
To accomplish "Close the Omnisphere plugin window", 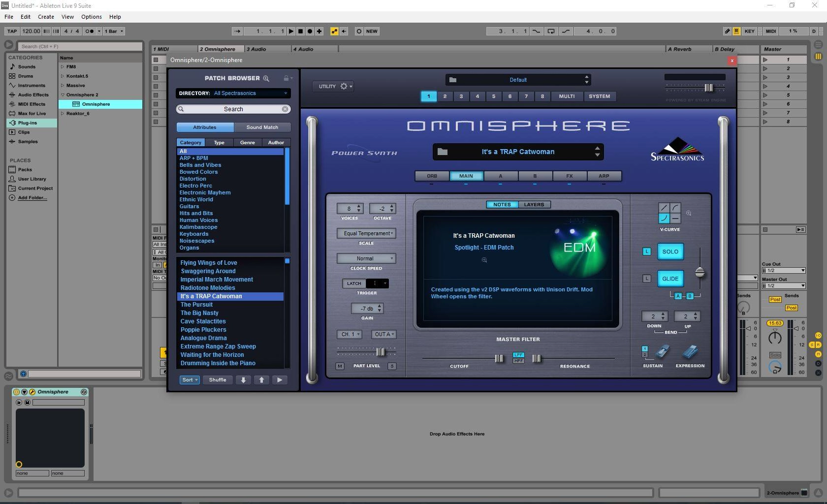I will pyautogui.click(x=732, y=60).
